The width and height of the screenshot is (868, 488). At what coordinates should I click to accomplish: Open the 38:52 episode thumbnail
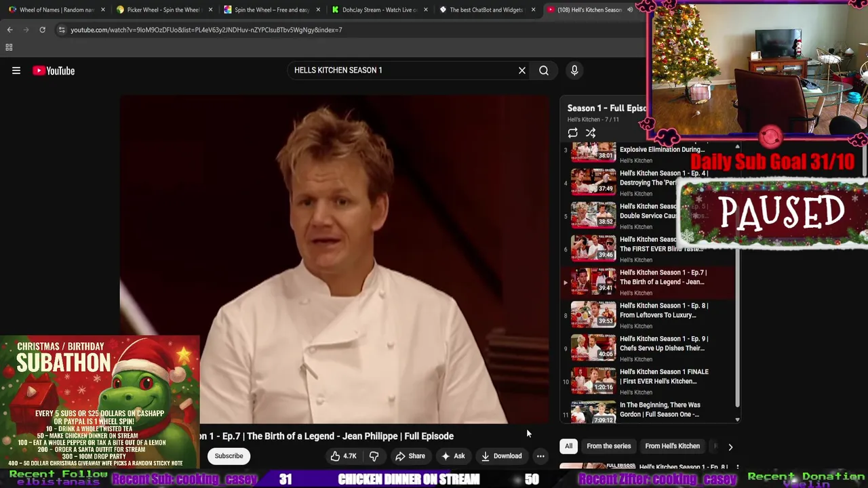(x=593, y=216)
